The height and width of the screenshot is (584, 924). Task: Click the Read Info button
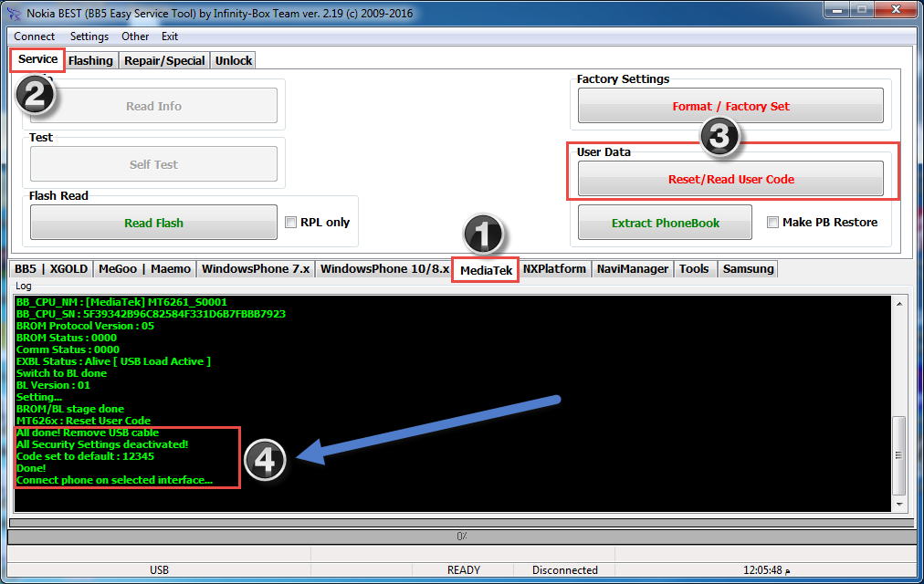[x=153, y=106]
